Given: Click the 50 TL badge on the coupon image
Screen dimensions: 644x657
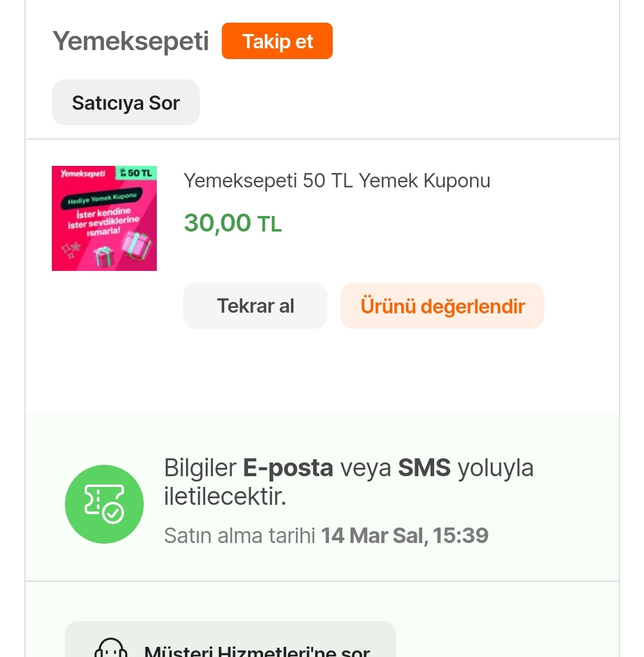Looking at the screenshot, I should [x=135, y=173].
